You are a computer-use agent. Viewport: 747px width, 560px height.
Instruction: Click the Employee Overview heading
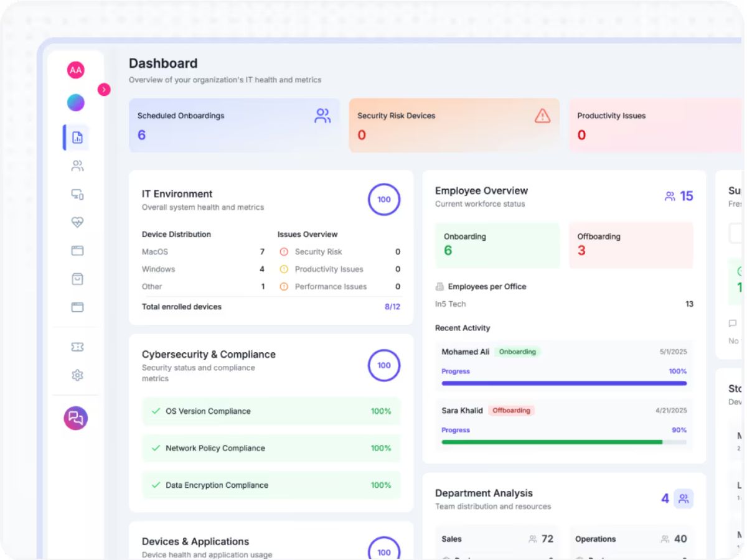481,191
